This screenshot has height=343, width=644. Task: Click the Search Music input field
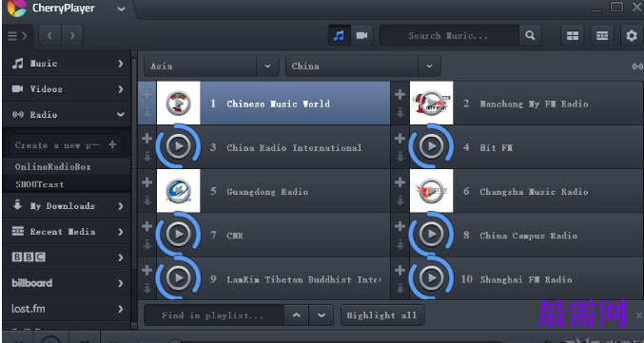(x=449, y=36)
